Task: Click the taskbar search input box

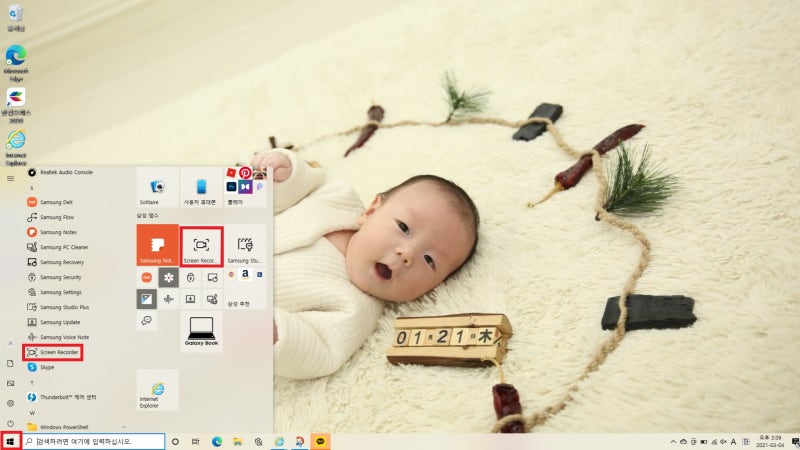Action: pos(94,441)
